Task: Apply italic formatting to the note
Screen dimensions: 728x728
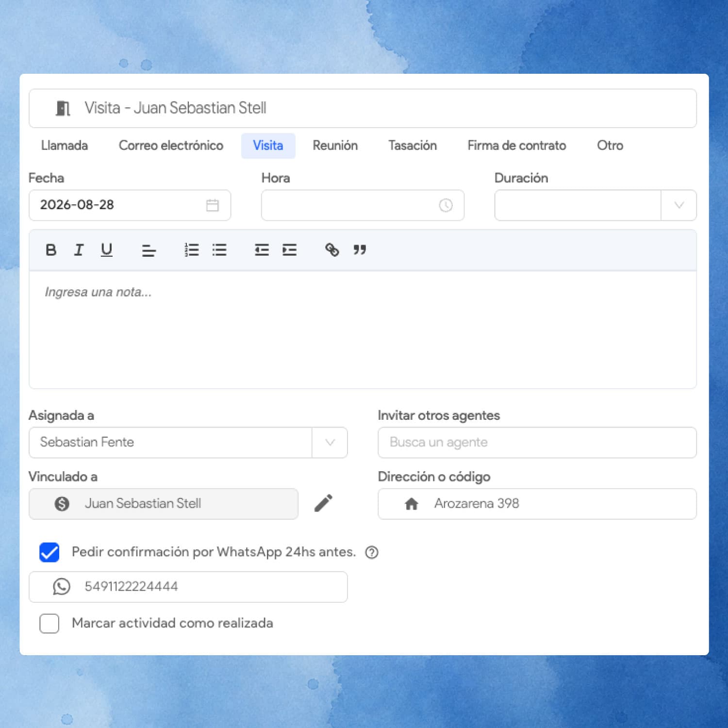Action: pyautogui.click(x=79, y=250)
